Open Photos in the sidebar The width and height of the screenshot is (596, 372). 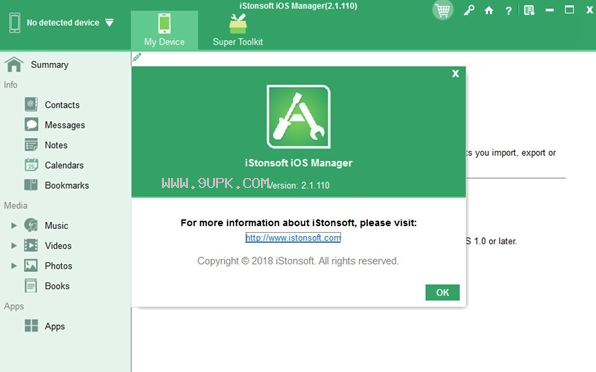(x=58, y=266)
